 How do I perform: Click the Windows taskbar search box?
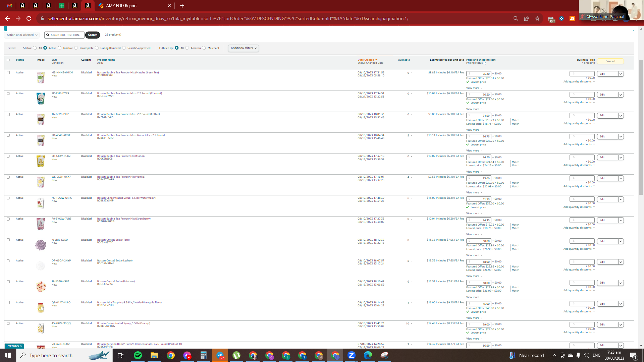[x=64, y=355]
